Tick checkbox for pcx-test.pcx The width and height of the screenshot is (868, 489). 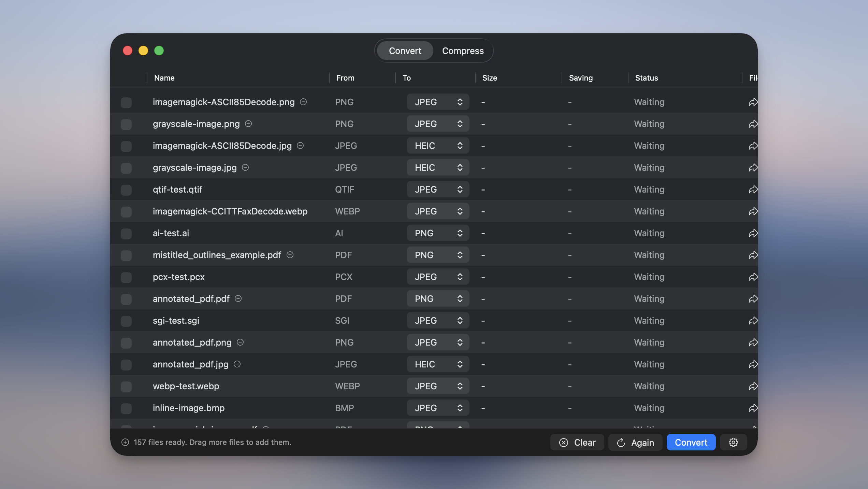point(126,277)
